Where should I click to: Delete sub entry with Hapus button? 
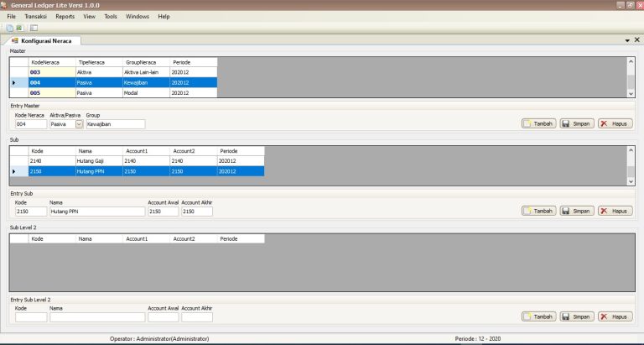(x=615, y=211)
